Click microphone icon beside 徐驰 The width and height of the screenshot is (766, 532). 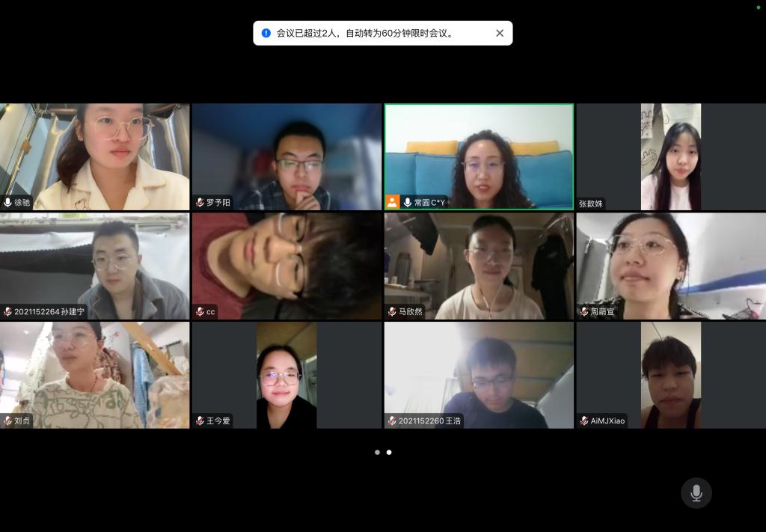7,202
